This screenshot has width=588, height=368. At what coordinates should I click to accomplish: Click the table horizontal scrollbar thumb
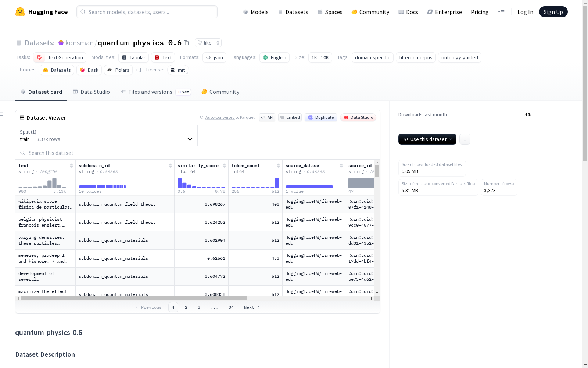(x=134, y=298)
